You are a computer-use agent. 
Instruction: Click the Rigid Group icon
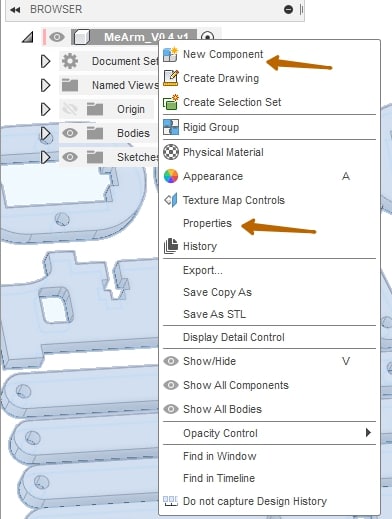(171, 127)
